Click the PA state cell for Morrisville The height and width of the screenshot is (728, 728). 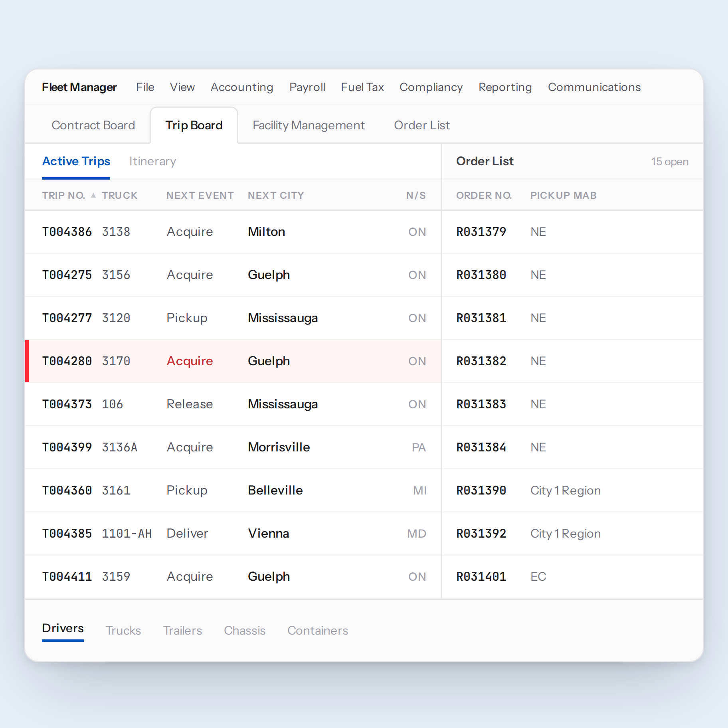click(419, 447)
